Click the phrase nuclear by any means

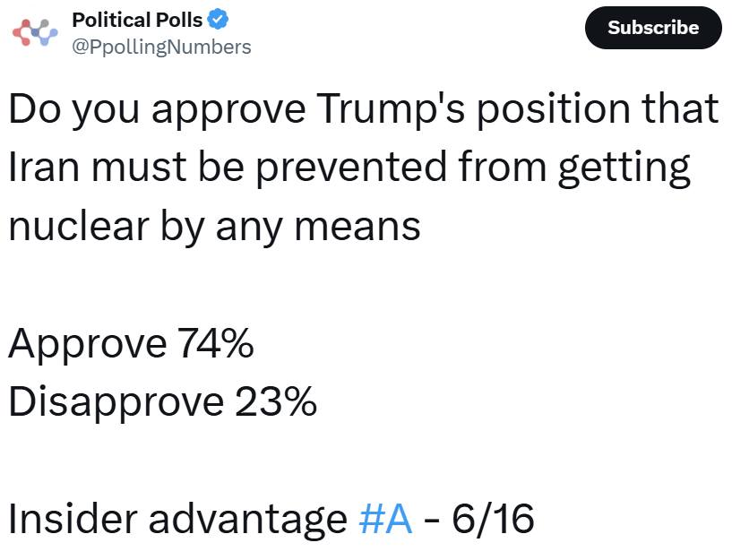tap(215, 228)
